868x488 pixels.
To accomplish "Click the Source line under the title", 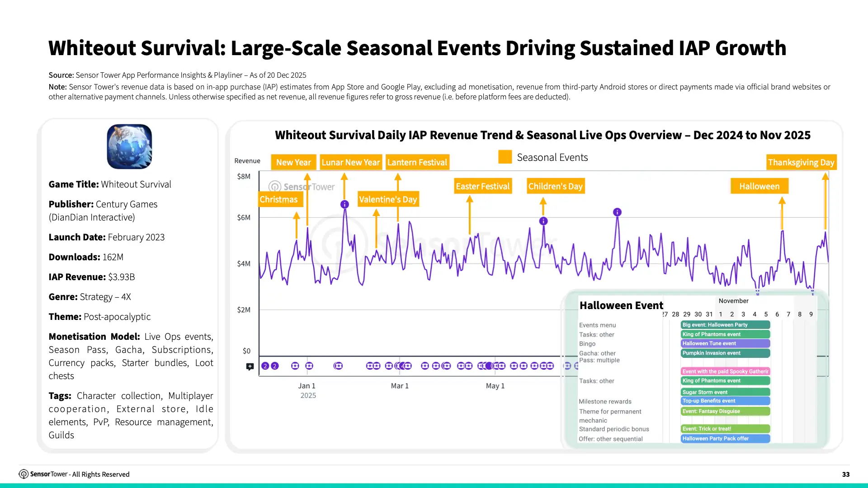I will (x=177, y=75).
